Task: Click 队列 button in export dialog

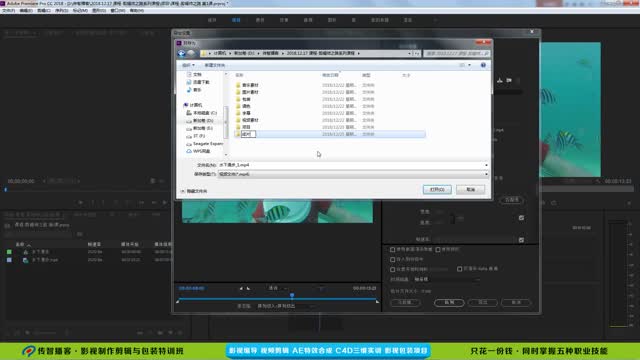Action: (449, 302)
